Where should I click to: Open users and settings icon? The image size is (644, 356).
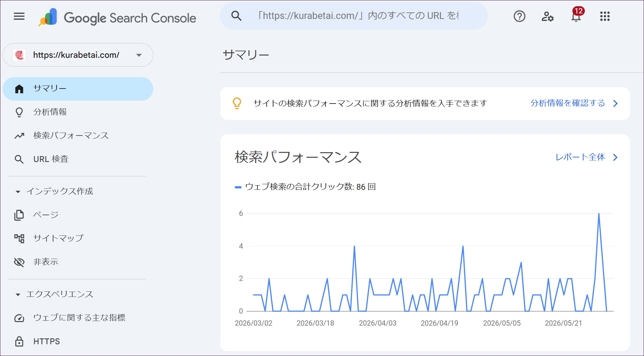point(548,16)
